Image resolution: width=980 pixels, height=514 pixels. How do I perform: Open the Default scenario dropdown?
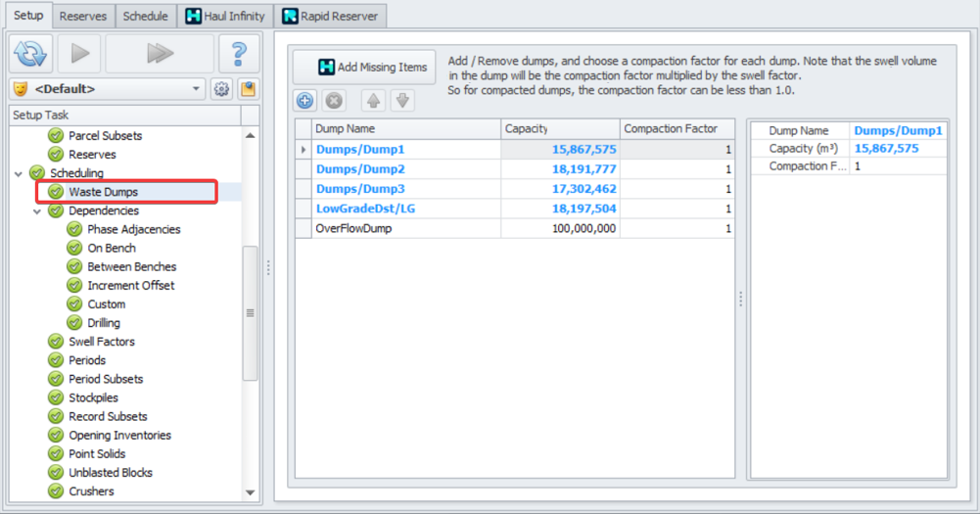point(196,89)
